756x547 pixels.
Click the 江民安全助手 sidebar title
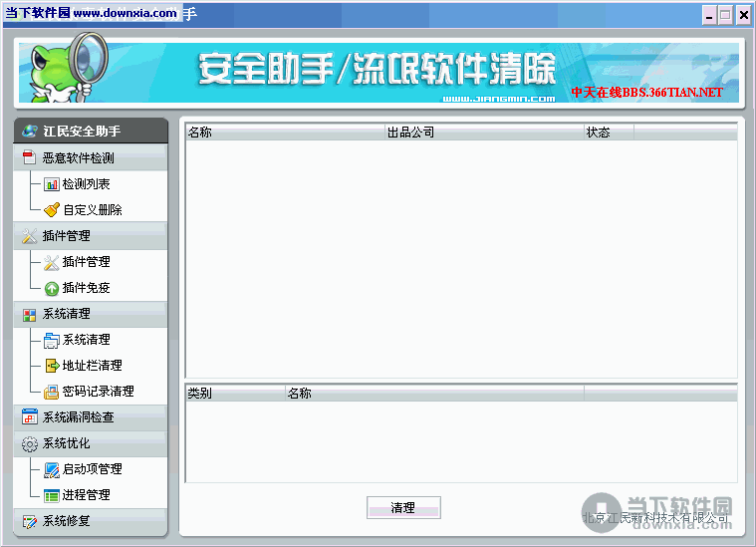pos(90,131)
